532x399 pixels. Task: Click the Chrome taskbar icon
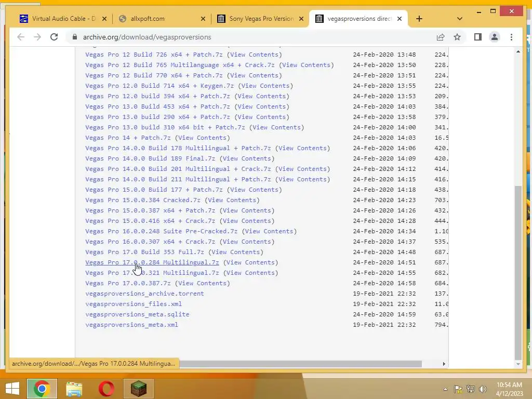(42, 389)
